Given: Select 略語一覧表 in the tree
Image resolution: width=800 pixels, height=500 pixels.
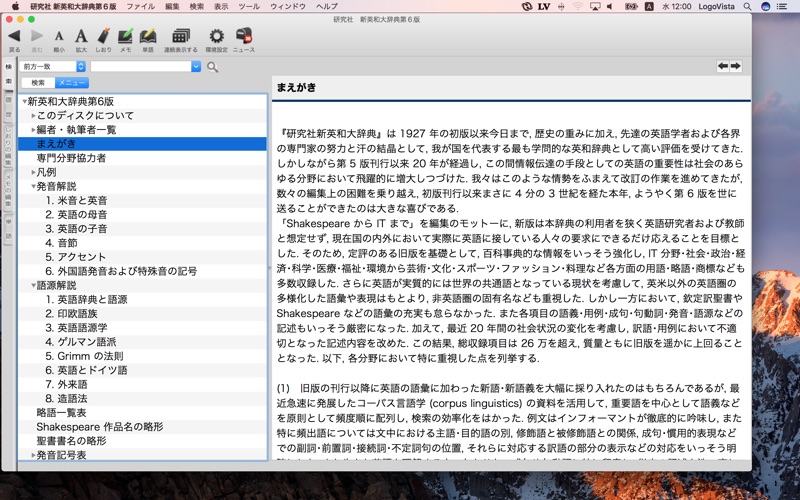Looking at the screenshot, I should (142, 413).
